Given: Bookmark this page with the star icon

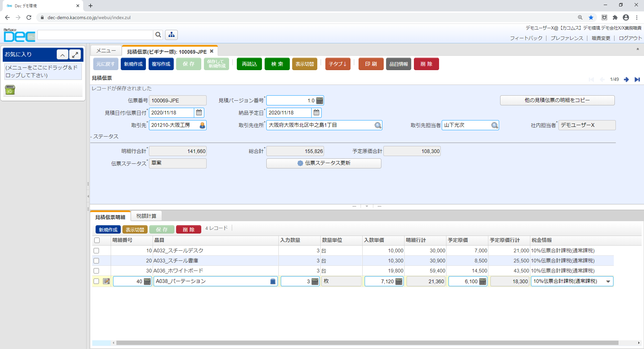Looking at the screenshot, I should [x=591, y=17].
